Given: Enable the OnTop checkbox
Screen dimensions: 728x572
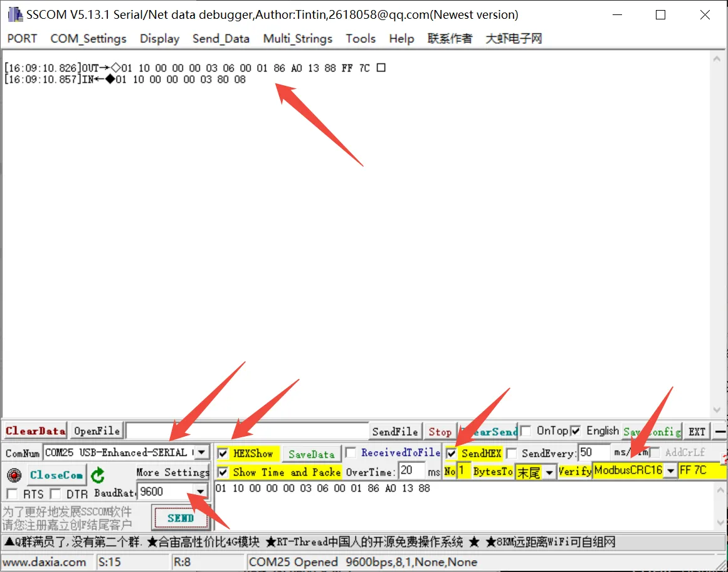Looking at the screenshot, I should 525,430.
